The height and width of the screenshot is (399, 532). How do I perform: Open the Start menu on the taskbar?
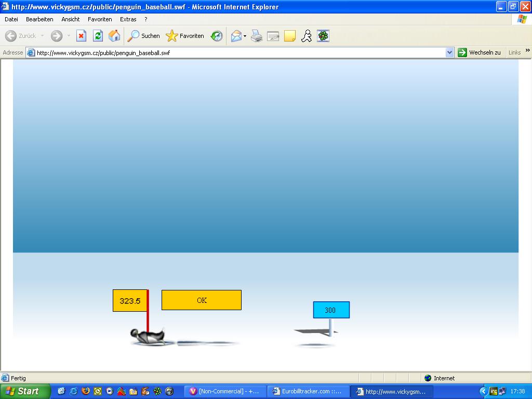pos(25,391)
